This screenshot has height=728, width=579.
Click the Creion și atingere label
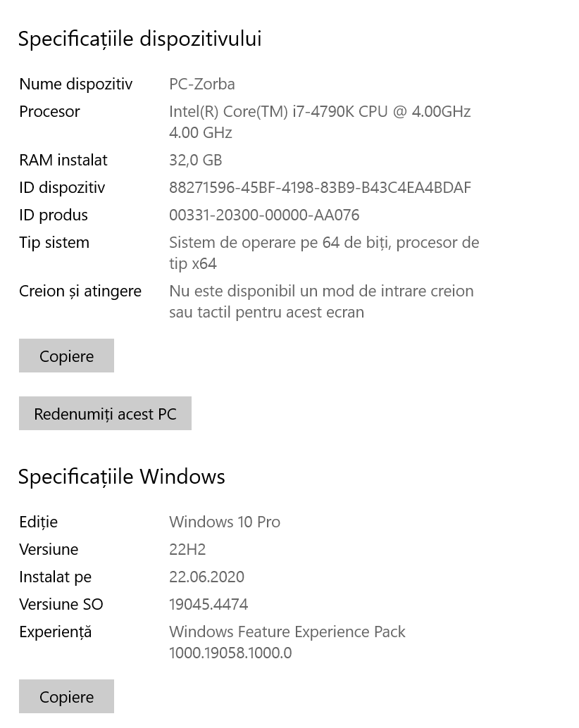tap(80, 291)
